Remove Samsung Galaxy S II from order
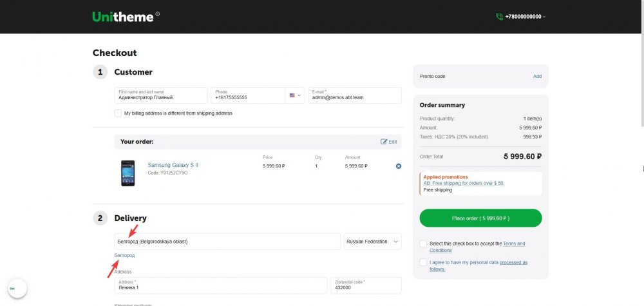The image size is (644, 306). click(x=398, y=166)
